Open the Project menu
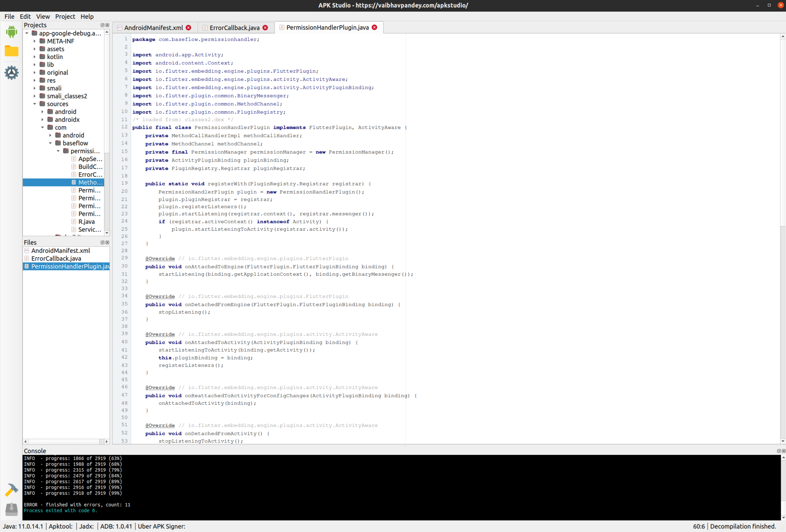The width and height of the screenshot is (786, 532). (65, 17)
